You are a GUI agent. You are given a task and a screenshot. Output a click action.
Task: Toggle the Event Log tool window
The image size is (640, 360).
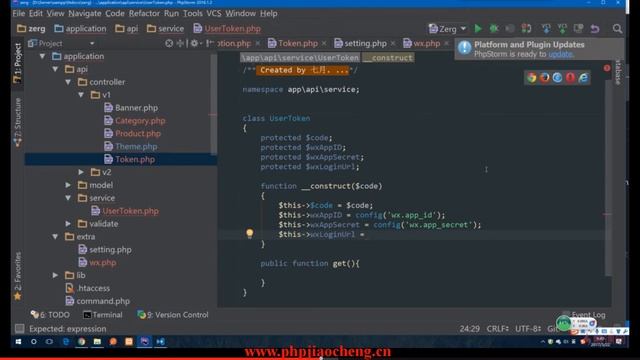584,315
